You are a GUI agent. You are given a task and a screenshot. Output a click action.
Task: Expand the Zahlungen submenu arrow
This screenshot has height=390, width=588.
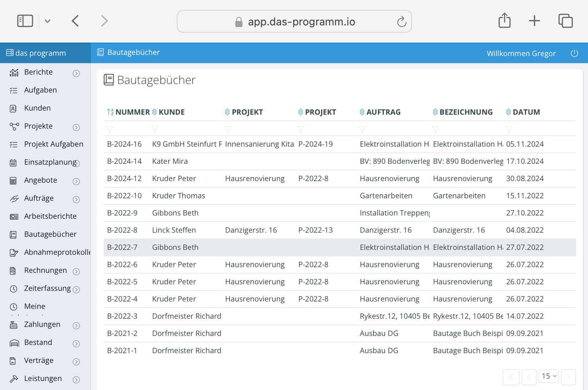76,326
